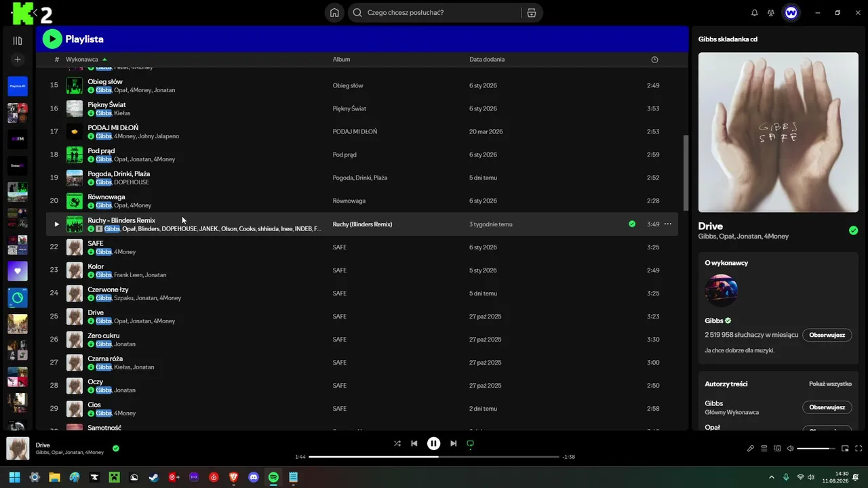This screenshot has height=488, width=868.
Task: Open the Playlista #1 item in library sidebar
Action: point(18,86)
